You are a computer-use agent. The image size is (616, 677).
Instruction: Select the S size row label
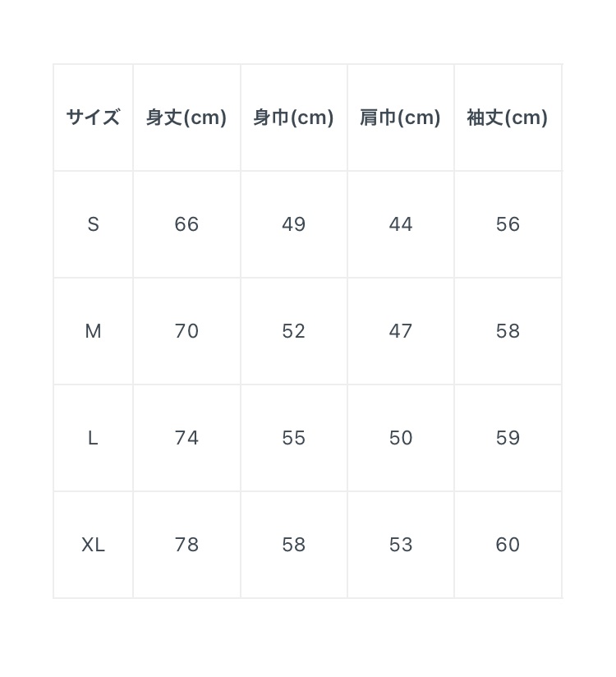93,224
